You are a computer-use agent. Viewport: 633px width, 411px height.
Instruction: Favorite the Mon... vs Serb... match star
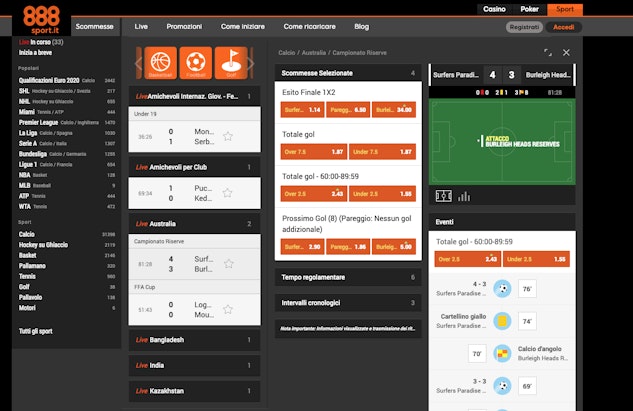pos(228,136)
